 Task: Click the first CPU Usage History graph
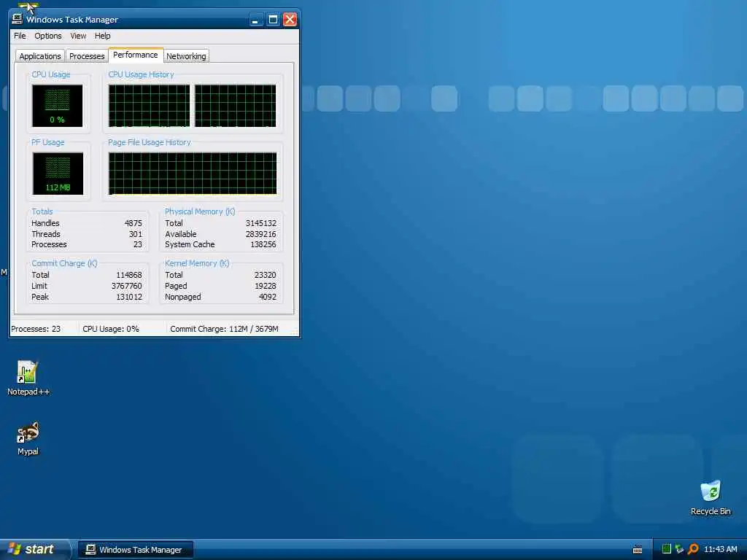click(149, 106)
